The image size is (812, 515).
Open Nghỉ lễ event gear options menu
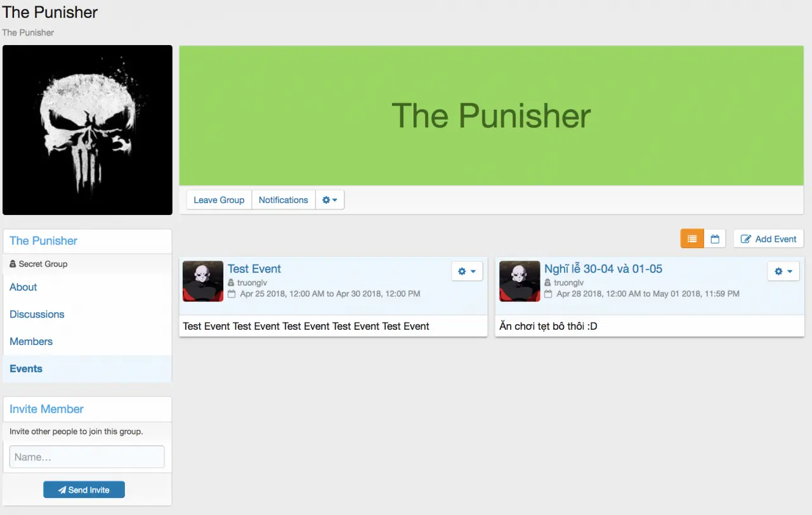pos(783,271)
